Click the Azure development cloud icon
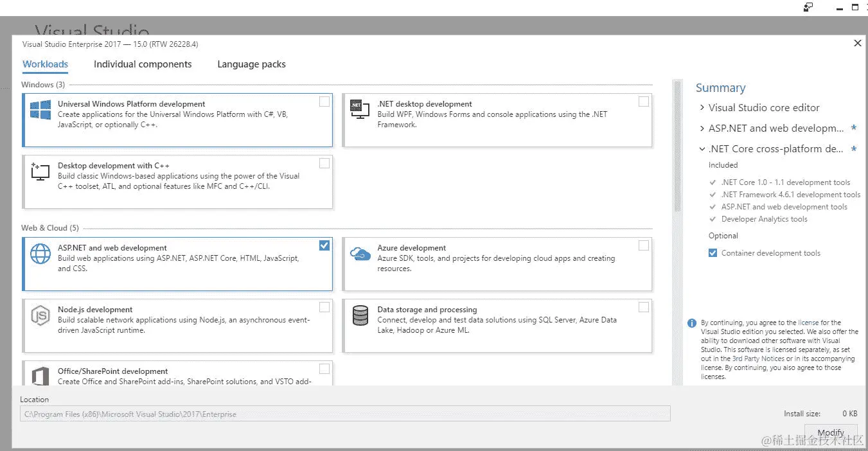The height and width of the screenshot is (451, 868). click(x=360, y=254)
